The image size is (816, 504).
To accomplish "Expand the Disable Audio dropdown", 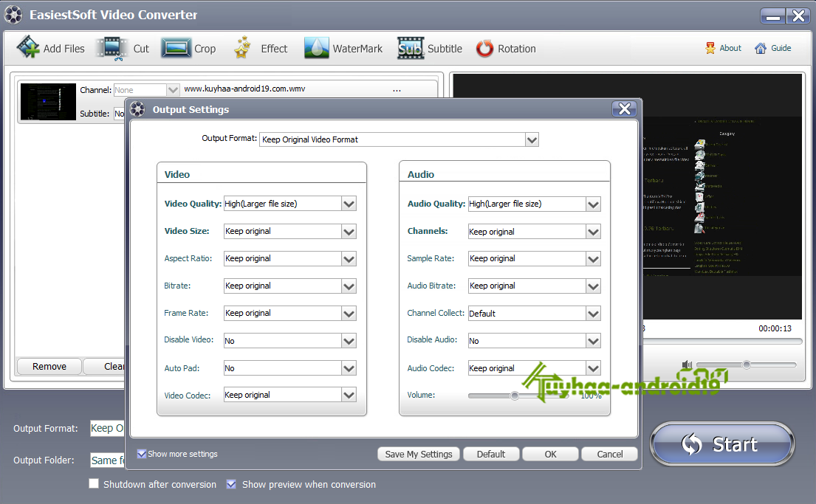I will pyautogui.click(x=593, y=341).
